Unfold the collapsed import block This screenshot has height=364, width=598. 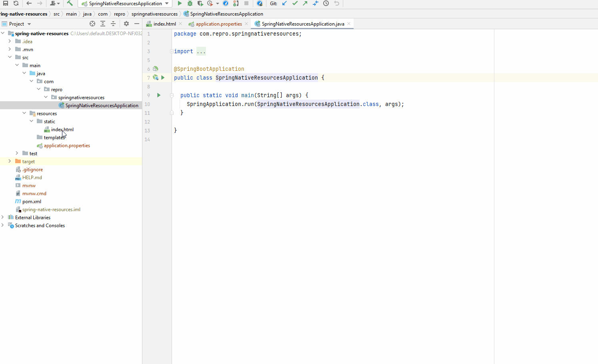pos(172,51)
